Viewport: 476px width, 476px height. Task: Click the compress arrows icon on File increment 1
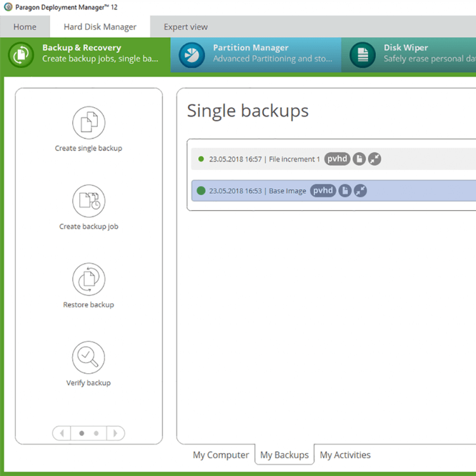(x=374, y=159)
